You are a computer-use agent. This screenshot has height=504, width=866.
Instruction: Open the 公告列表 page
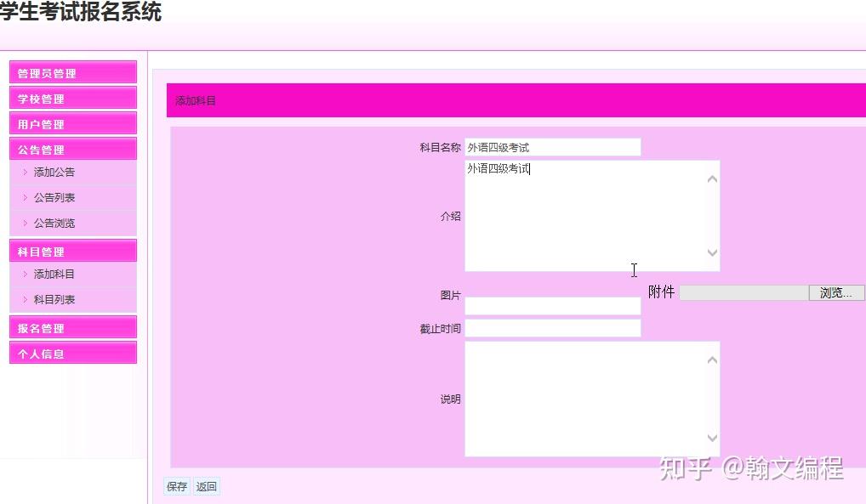click(53, 197)
